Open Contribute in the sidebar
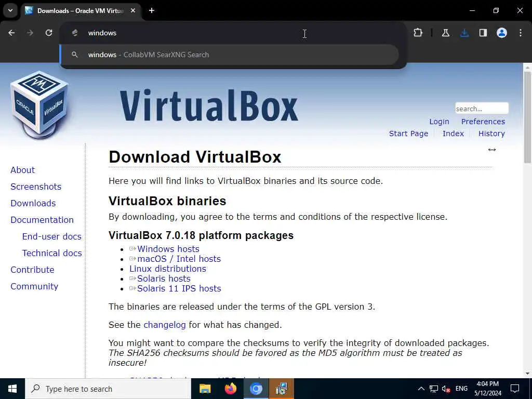532x399 pixels. pyautogui.click(x=32, y=270)
